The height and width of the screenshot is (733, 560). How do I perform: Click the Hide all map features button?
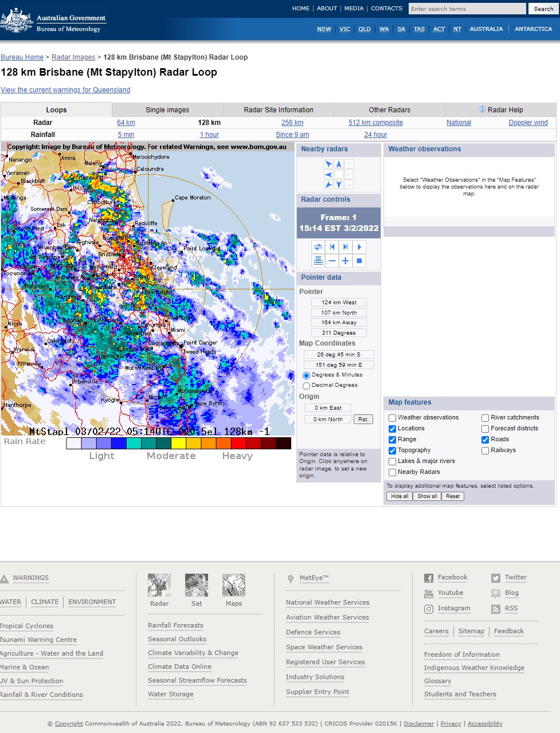[x=400, y=496]
